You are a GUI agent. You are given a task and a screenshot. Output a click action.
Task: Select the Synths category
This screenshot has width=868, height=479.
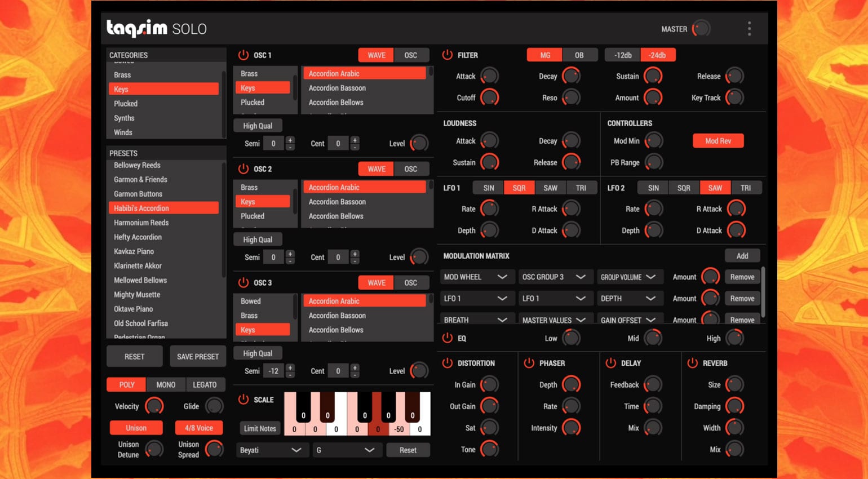[124, 118]
